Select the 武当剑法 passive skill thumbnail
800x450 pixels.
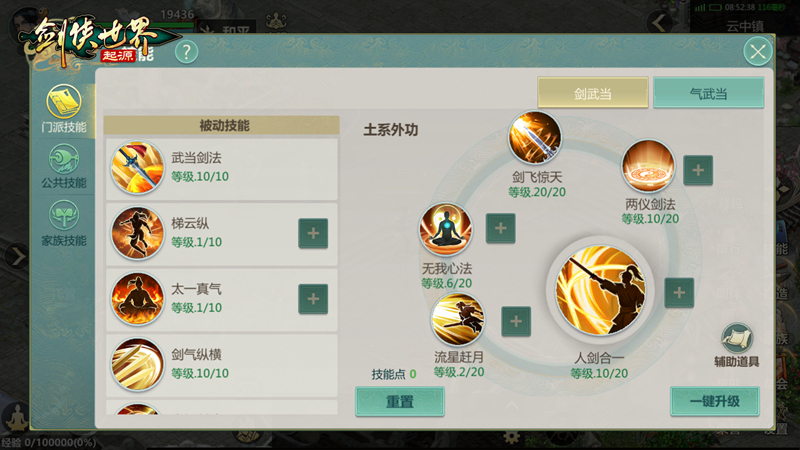pyautogui.click(x=137, y=168)
